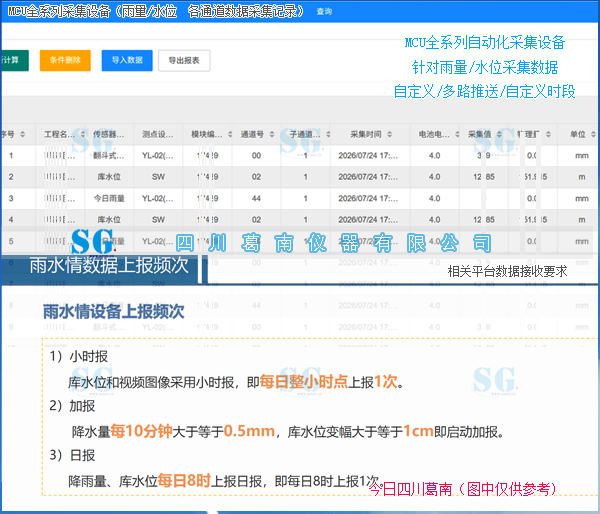Click the row number 5 cell
Screen dimensions: 600x514
click(11, 241)
